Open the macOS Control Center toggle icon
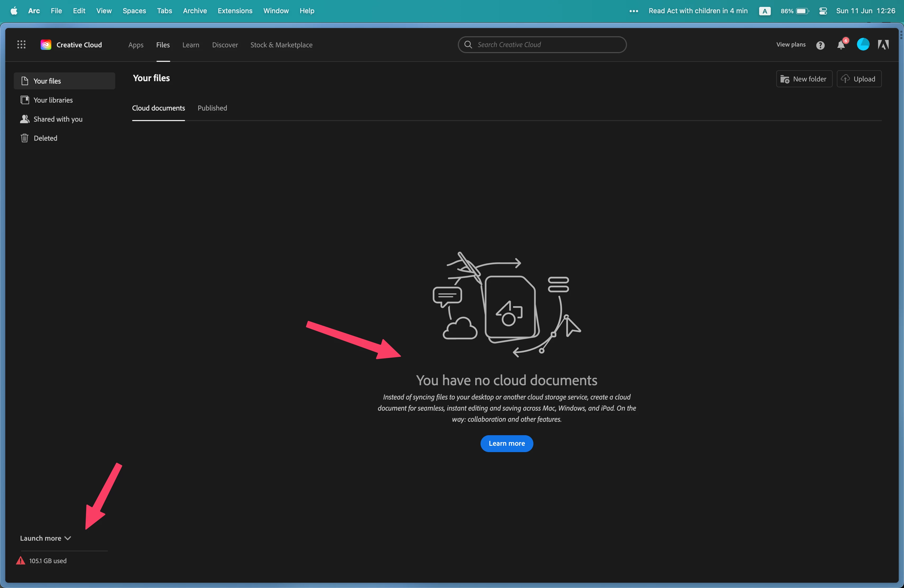 (823, 11)
